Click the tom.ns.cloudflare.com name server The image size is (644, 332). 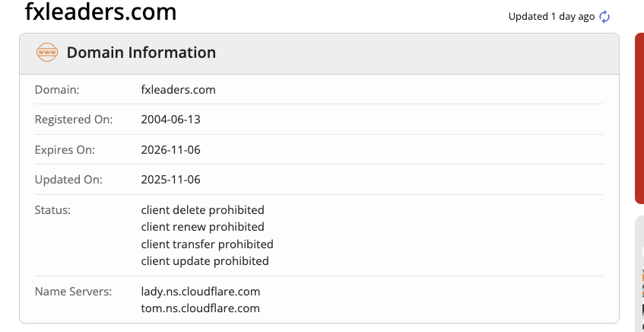tap(201, 308)
